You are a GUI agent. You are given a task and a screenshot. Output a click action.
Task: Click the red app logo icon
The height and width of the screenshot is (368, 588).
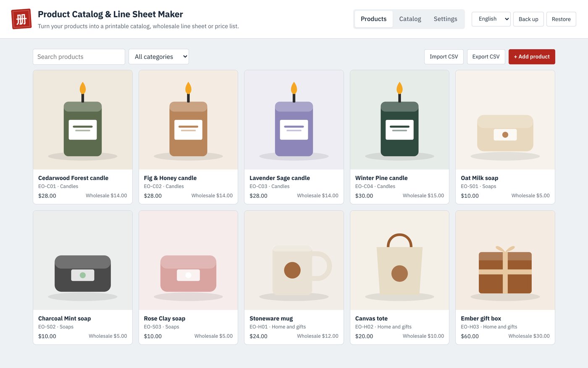(21, 19)
